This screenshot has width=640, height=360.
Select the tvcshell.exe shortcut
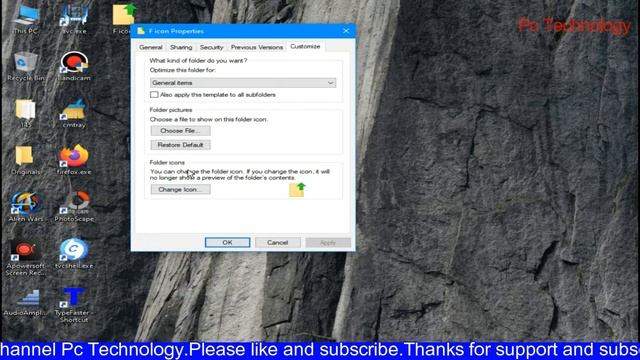click(x=74, y=254)
